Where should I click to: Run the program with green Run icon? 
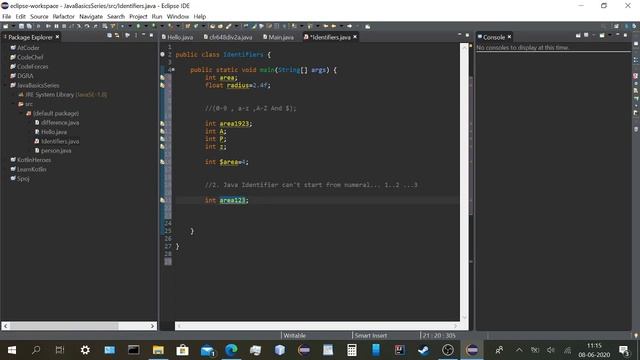[138, 26]
